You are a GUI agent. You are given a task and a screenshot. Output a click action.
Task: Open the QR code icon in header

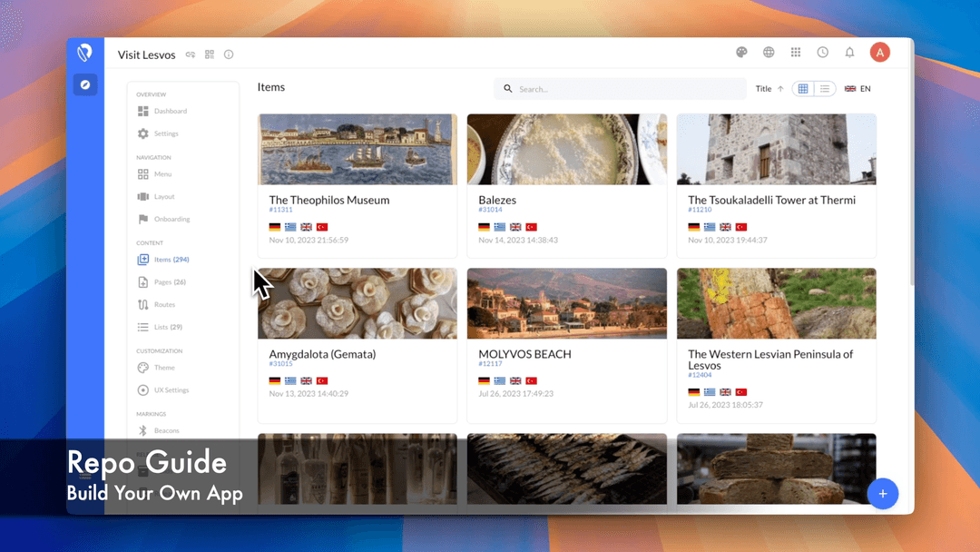coord(210,55)
